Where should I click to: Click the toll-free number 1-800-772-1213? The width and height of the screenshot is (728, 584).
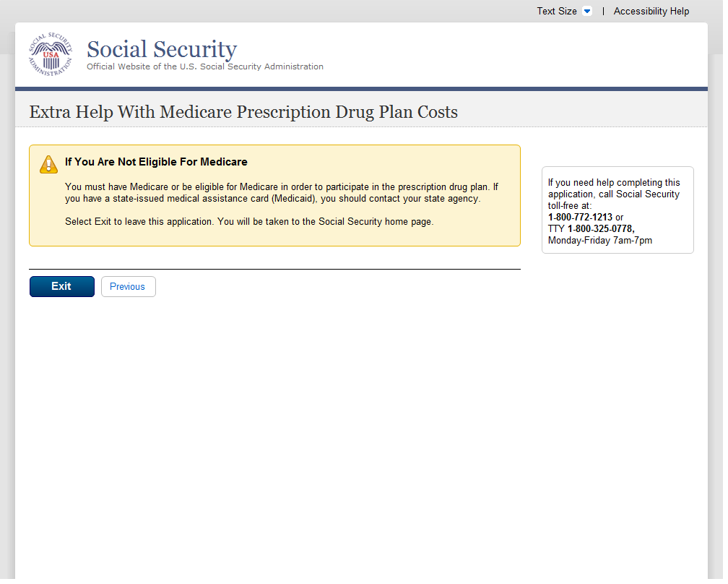point(580,217)
